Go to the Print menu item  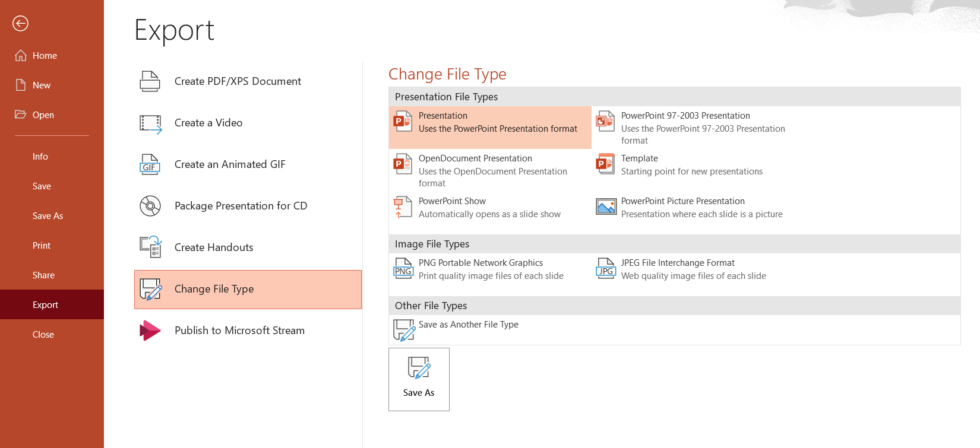[x=42, y=246]
